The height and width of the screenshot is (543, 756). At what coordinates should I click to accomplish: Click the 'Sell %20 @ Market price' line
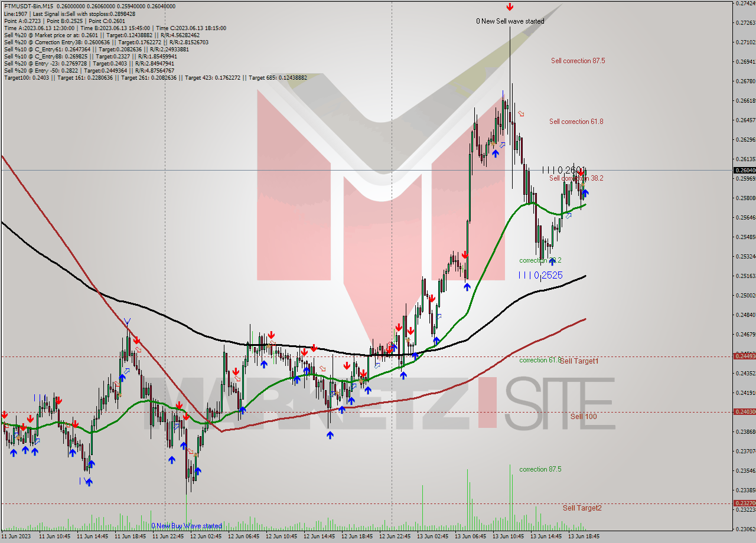(102, 35)
